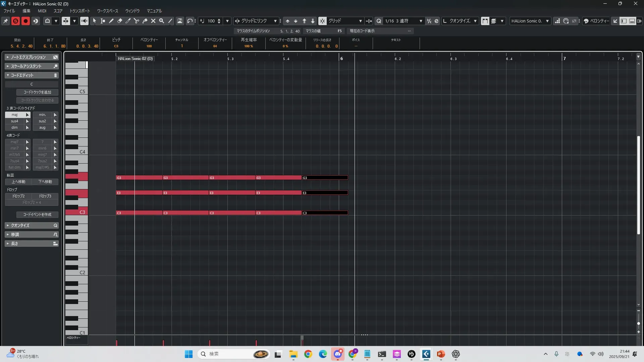Open the トランスポート menu
Viewport: 644px width, 362px height.
tap(80, 11)
